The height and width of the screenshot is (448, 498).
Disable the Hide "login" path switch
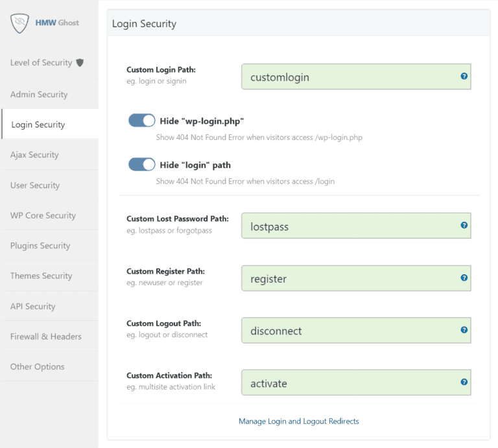pyautogui.click(x=142, y=165)
